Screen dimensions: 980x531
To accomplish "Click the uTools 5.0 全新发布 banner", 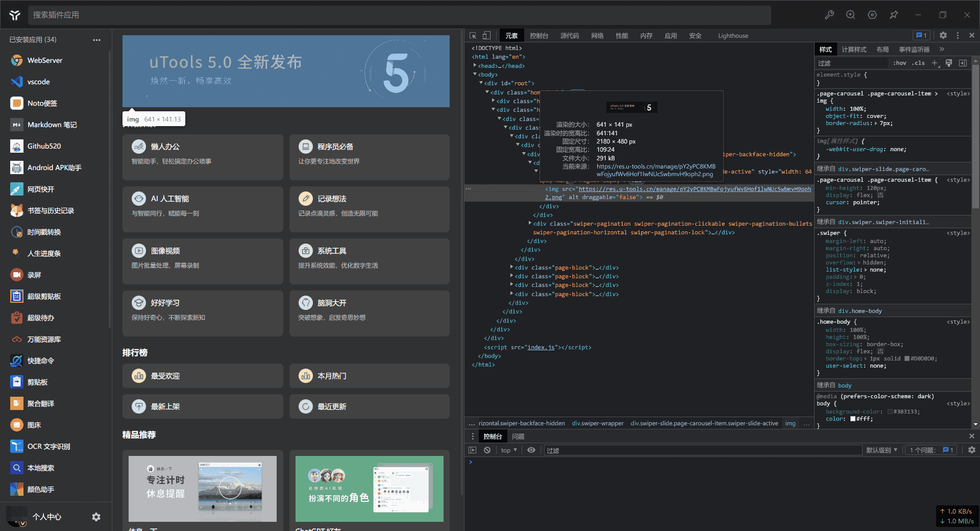I will (286, 71).
